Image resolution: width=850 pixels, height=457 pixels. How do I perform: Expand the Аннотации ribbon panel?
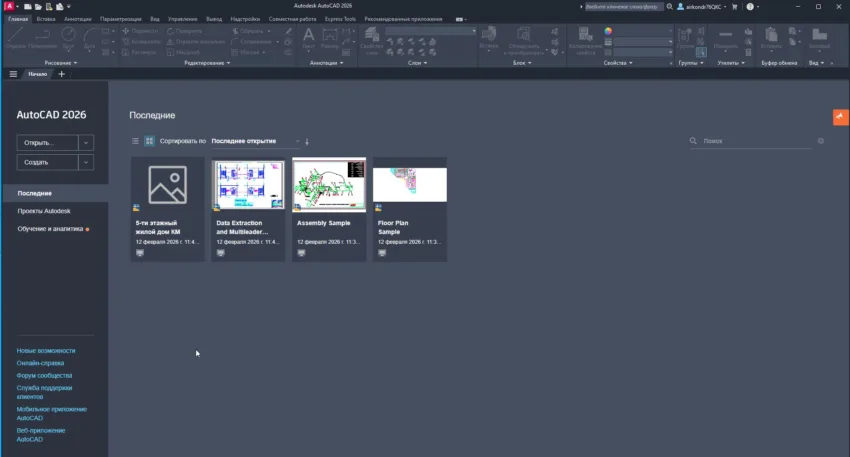pyautogui.click(x=326, y=63)
